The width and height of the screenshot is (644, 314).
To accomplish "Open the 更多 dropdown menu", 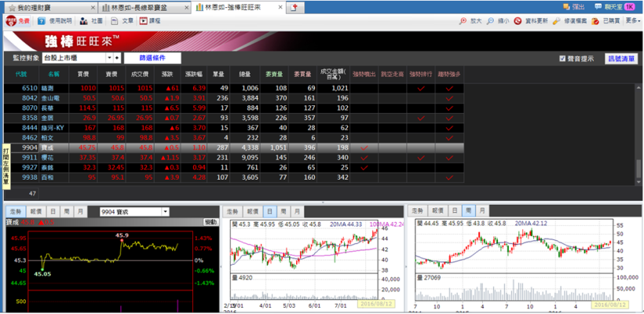I will 633,21.
